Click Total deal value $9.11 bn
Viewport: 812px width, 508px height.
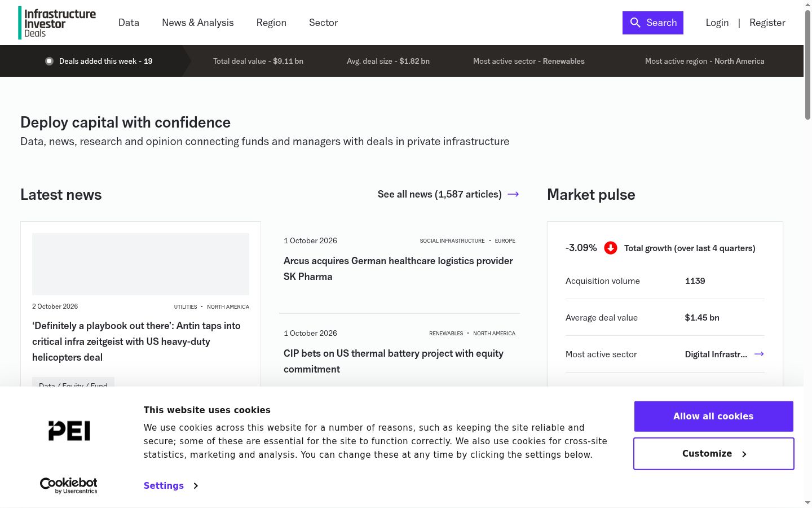tap(258, 61)
